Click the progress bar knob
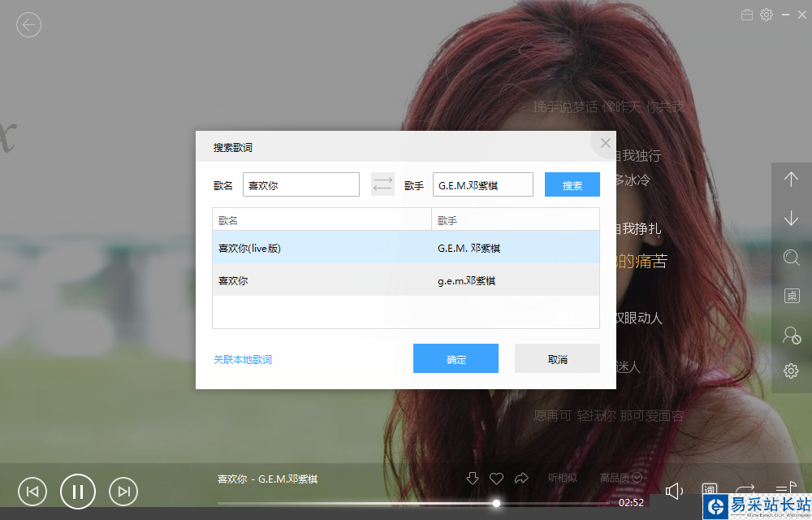Viewport: 812px width, 520px height. pos(496,503)
